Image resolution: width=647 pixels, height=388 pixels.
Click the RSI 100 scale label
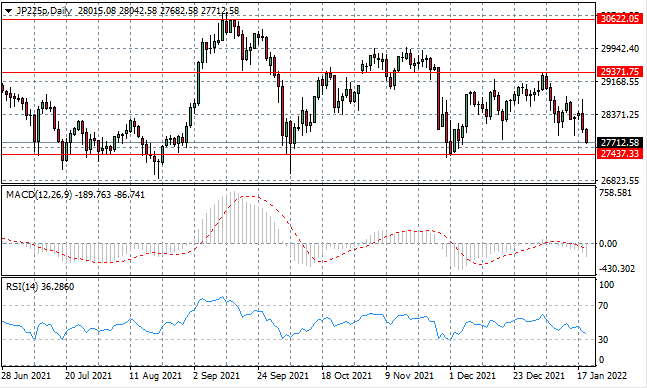606,285
